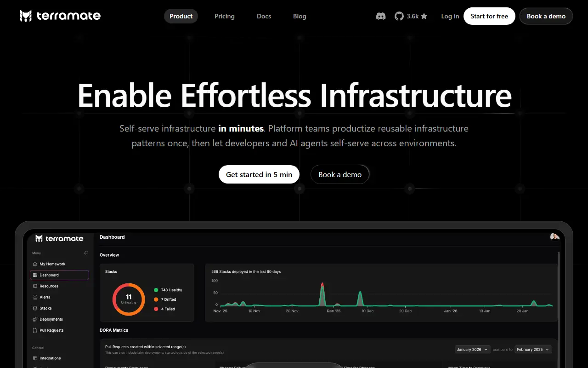Viewport: 588px width, 368px height.
Task: Open the Integrations icon in sidebar
Action: point(35,358)
